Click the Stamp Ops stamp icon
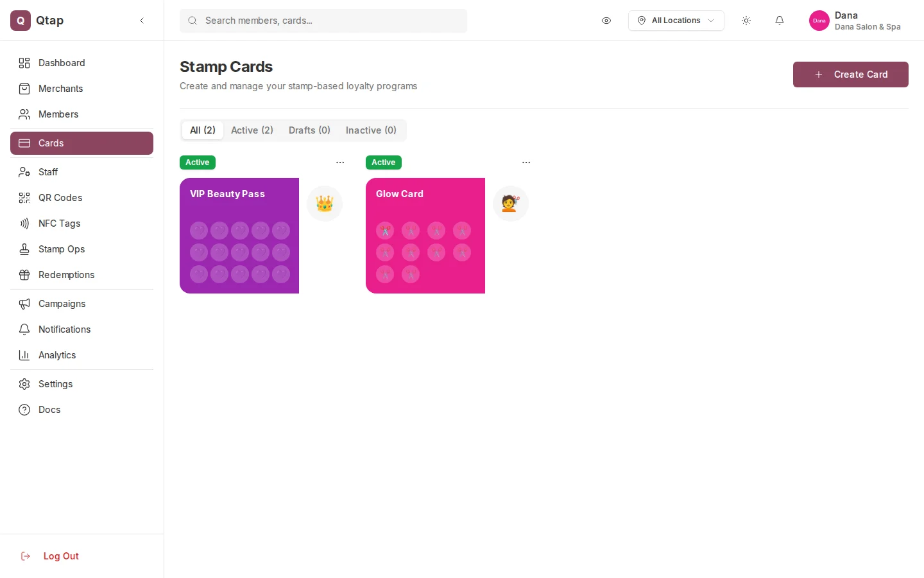Screen dimensions: 924x578 (24, 249)
